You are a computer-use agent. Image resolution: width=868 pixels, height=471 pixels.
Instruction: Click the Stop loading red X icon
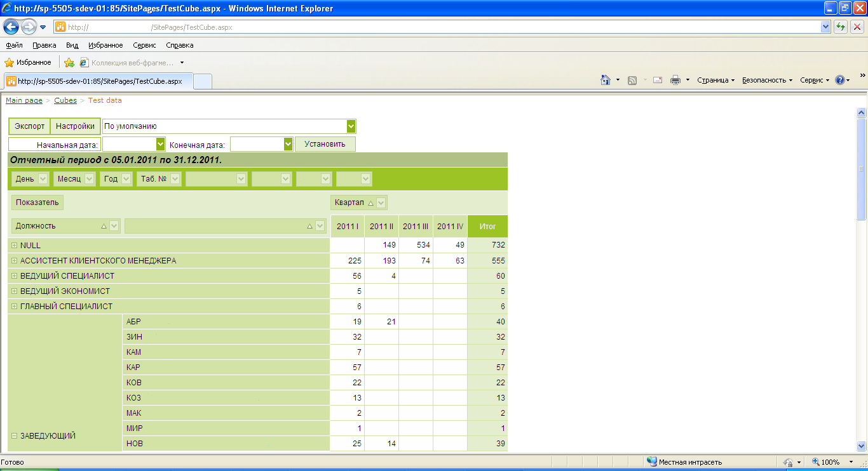(x=857, y=27)
